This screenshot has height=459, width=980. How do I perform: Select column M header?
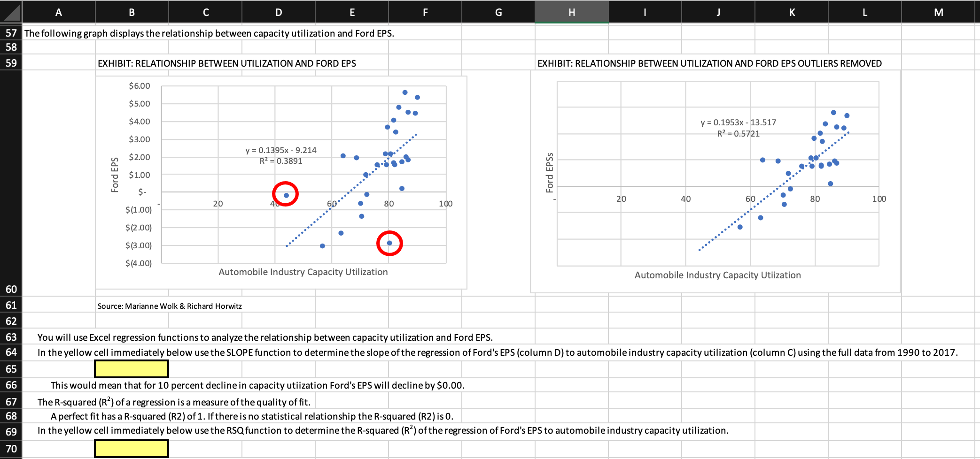click(x=939, y=12)
